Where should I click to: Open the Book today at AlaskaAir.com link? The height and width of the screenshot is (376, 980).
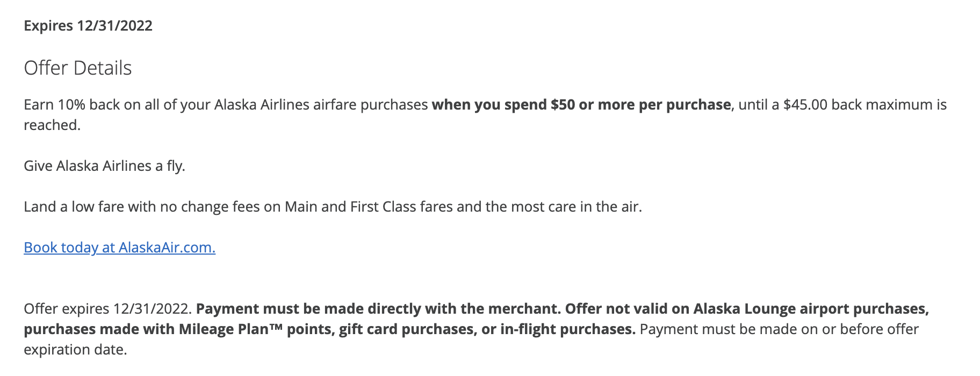coord(119,248)
